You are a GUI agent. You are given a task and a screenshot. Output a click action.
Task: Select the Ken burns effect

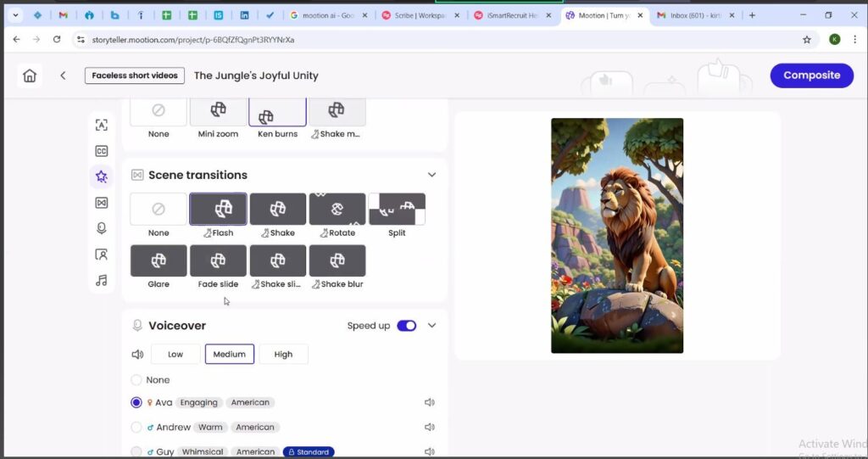277,111
